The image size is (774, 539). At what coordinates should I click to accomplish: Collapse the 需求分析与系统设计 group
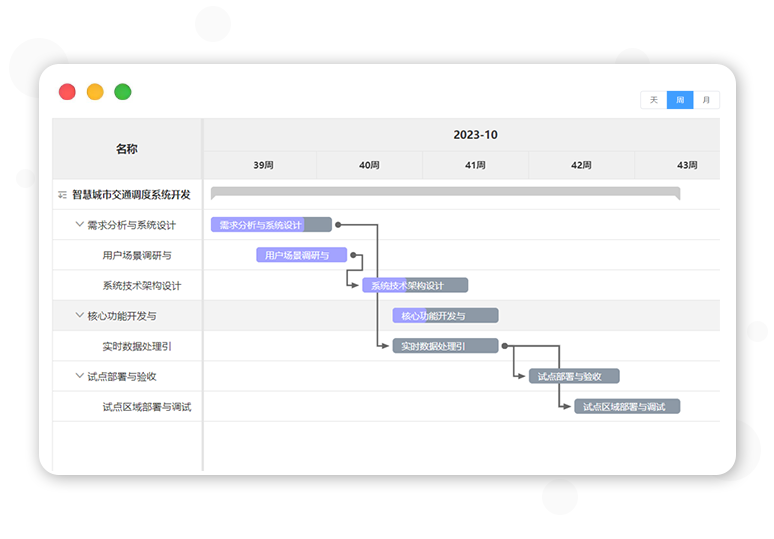(x=80, y=225)
